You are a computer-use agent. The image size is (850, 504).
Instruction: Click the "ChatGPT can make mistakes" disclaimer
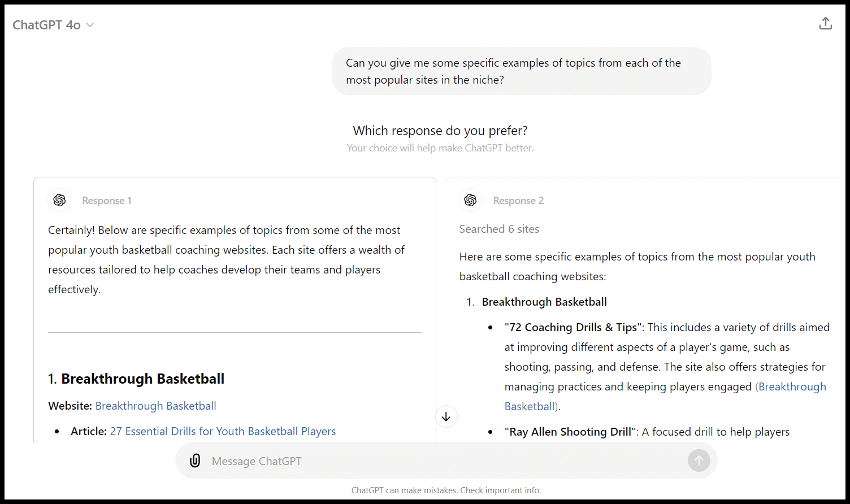pyautogui.click(x=446, y=490)
